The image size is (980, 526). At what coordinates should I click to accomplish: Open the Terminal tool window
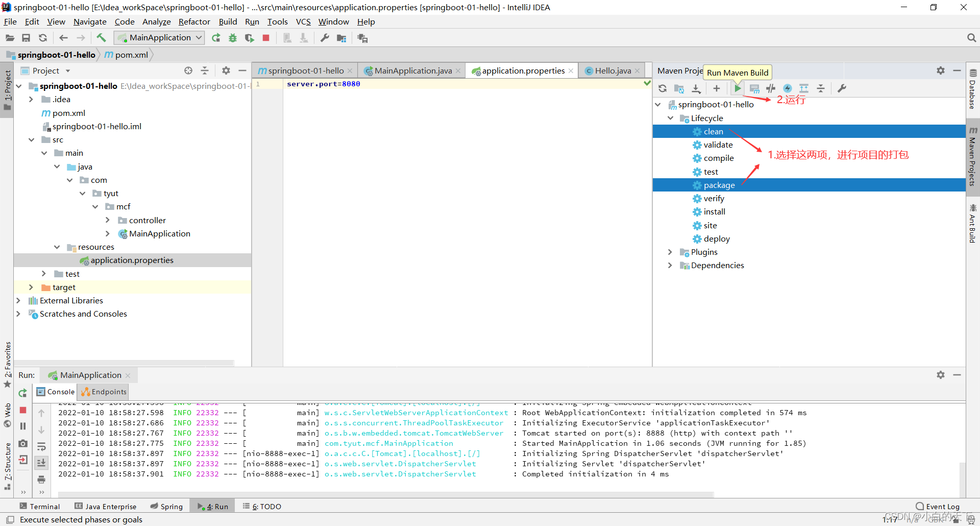[40, 507]
